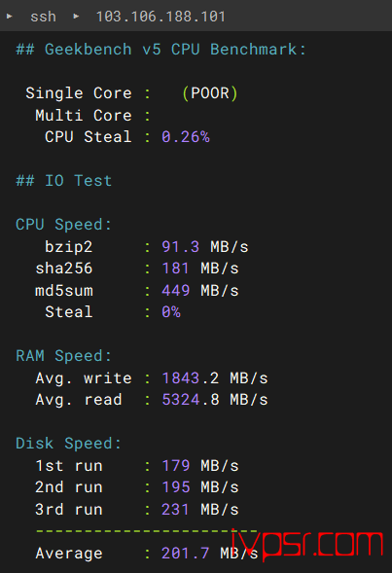Click the CPU Speed heading
This screenshot has width=392, height=573.
pos(63,225)
